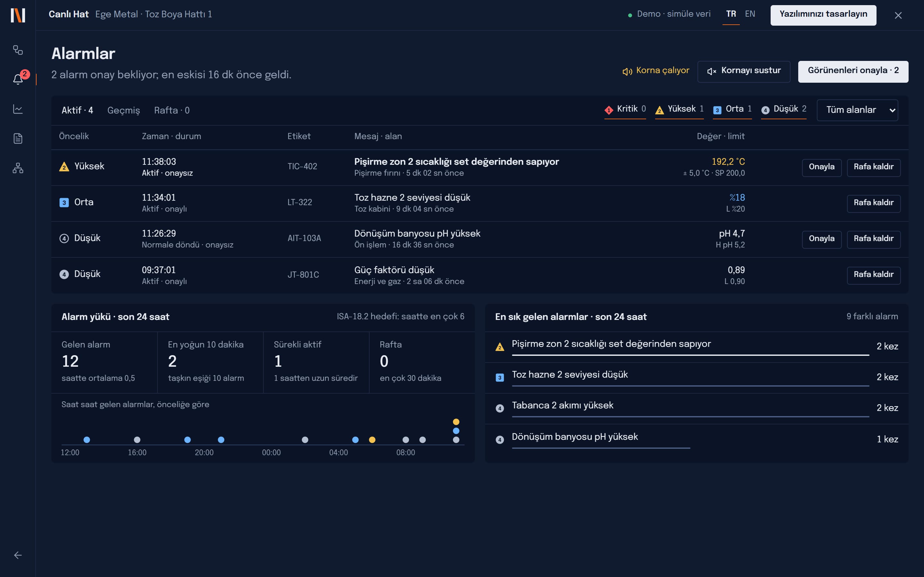
Task: Switch to the Geçmiş tab
Action: pos(124,111)
